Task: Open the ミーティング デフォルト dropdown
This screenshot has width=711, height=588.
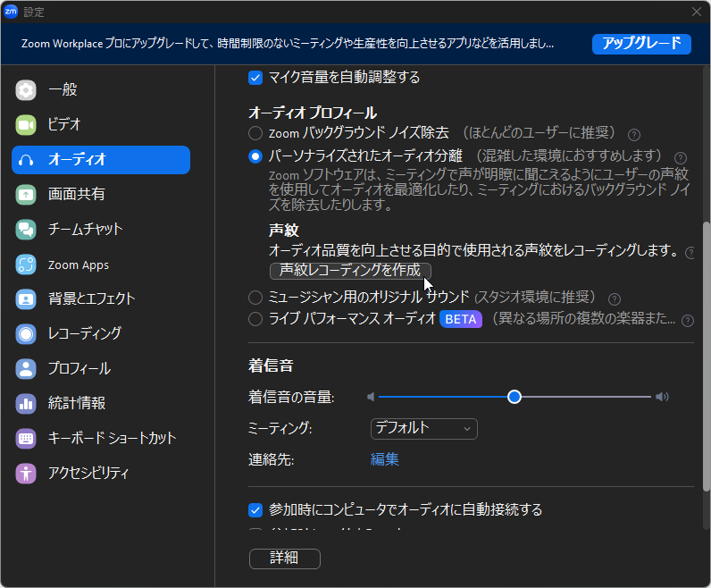Action: [x=424, y=429]
